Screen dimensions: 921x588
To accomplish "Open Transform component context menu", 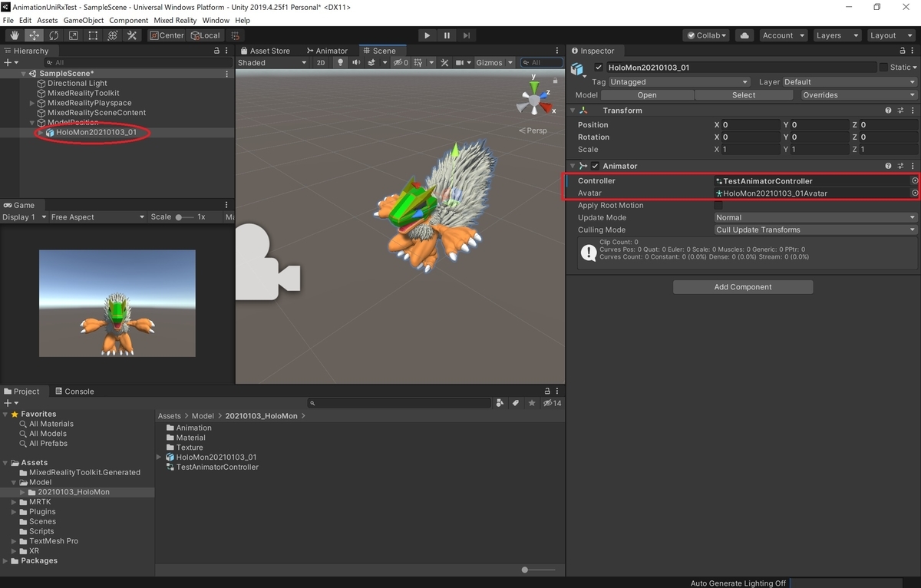I will coord(913,111).
